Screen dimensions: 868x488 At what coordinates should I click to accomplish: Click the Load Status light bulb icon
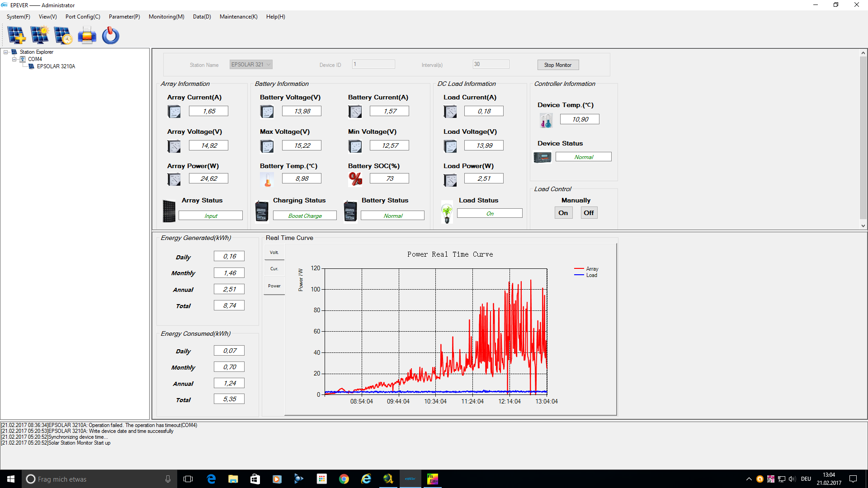[x=447, y=212]
